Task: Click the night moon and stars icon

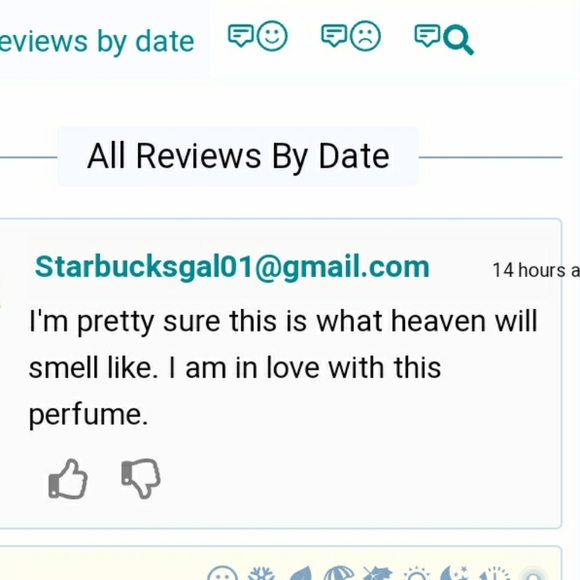Action: (456, 574)
